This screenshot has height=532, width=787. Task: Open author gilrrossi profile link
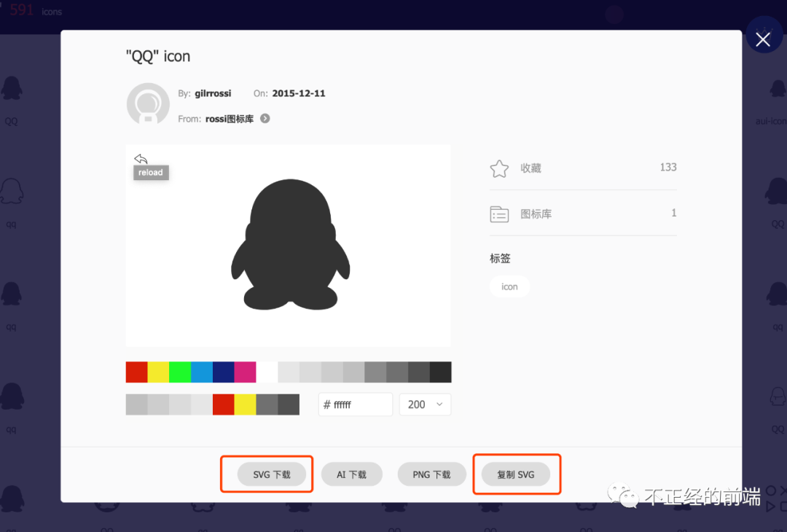coord(213,93)
